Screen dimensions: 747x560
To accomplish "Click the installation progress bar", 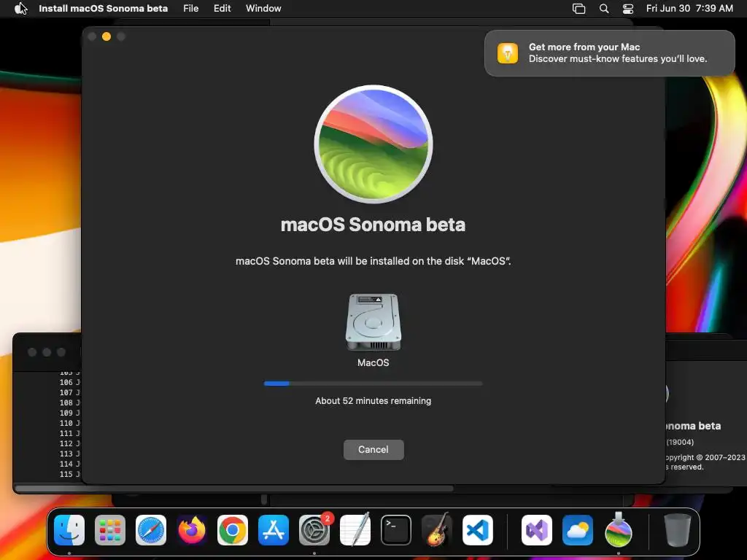I will coord(373,384).
